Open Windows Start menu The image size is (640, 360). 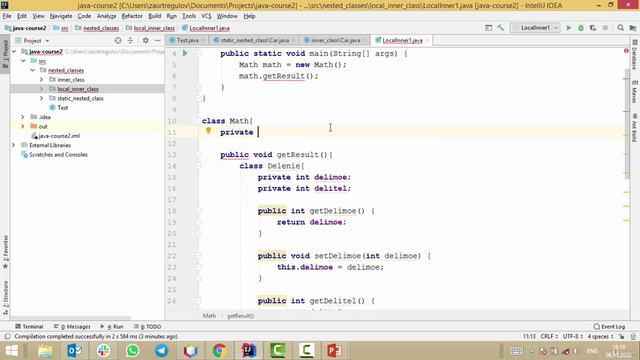click(11, 351)
